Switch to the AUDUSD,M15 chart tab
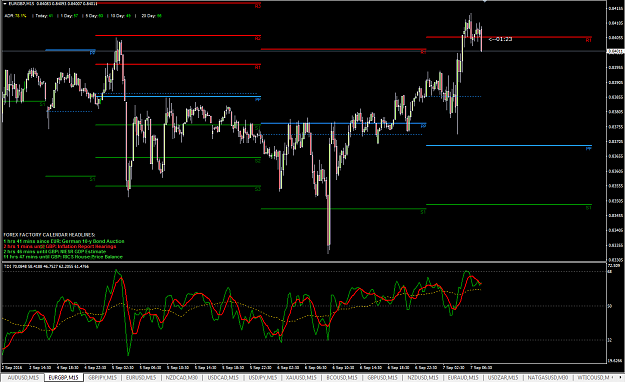 (23, 377)
